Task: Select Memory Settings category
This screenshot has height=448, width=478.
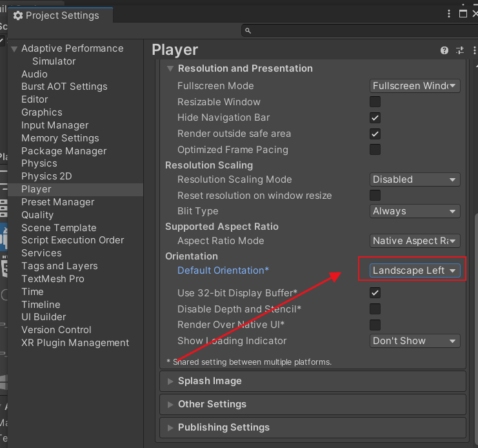Action: (60, 138)
